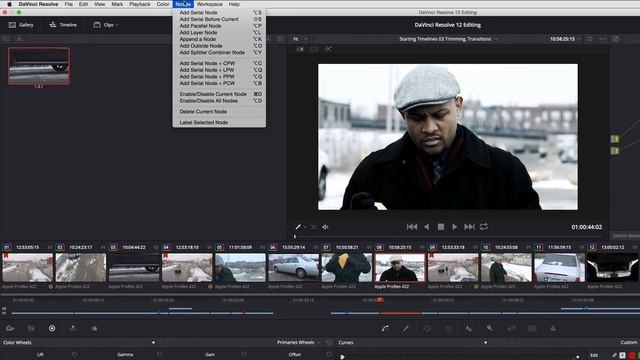
Task: Open Primaries Wheels mode dropdown
Action: tap(298, 342)
